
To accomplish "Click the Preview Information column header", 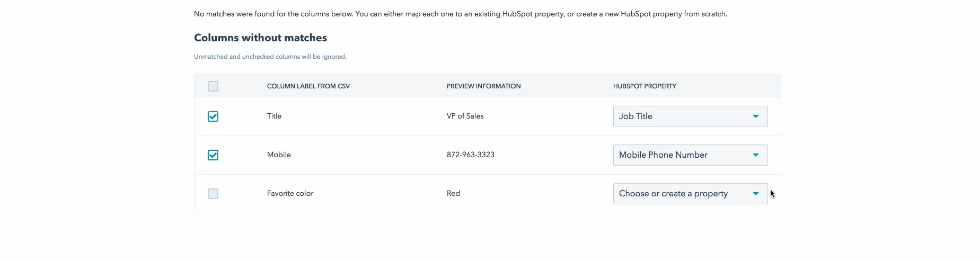I will pos(483,86).
